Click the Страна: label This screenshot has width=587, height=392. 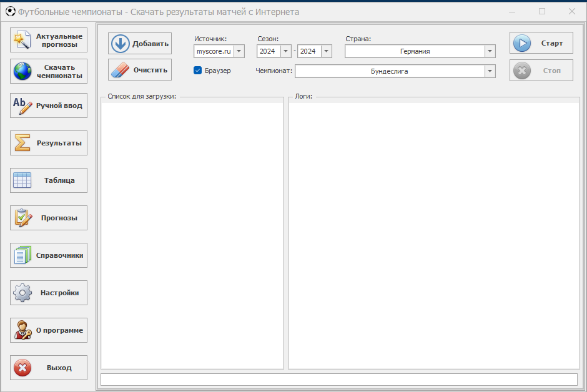tap(358, 39)
